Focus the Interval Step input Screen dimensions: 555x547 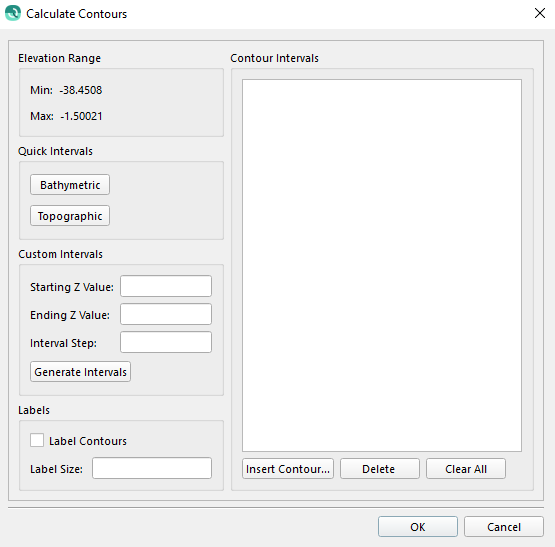tap(166, 342)
